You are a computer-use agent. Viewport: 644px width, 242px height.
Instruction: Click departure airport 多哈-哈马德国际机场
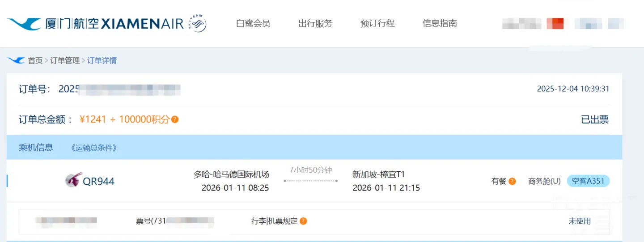coord(231,174)
